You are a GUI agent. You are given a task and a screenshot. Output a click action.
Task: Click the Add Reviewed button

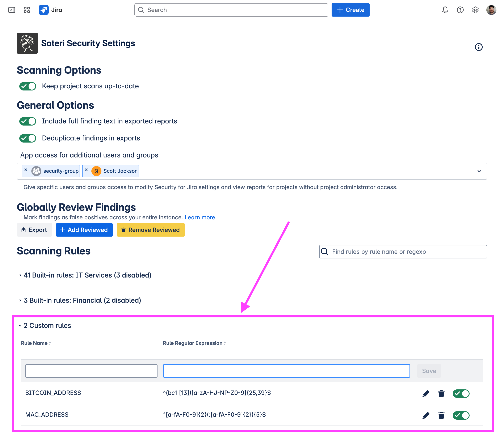[x=84, y=230]
